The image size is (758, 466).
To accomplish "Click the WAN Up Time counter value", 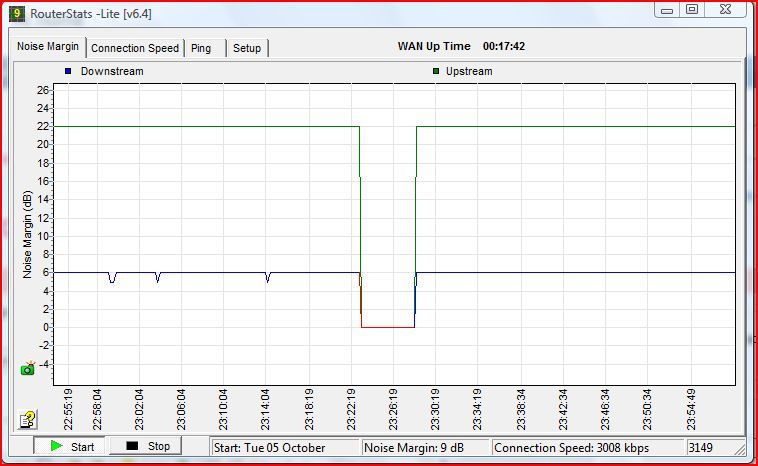I will pos(504,46).
